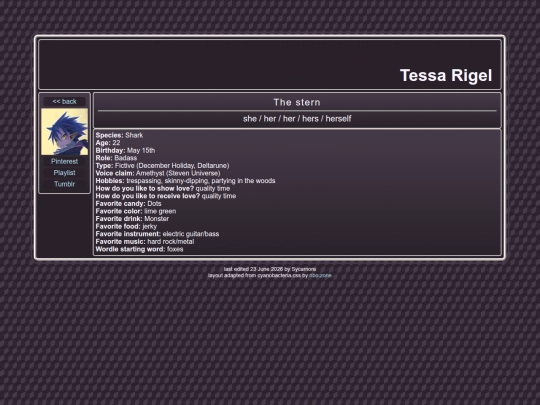Screen dimensions: 540x405
Task: Click the pronouns line 'she / her / her / hers / herself'
Action: (297, 119)
